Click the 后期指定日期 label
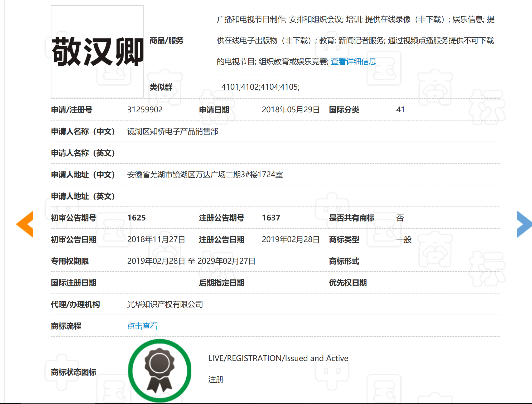The image size is (532, 404). 221,283
